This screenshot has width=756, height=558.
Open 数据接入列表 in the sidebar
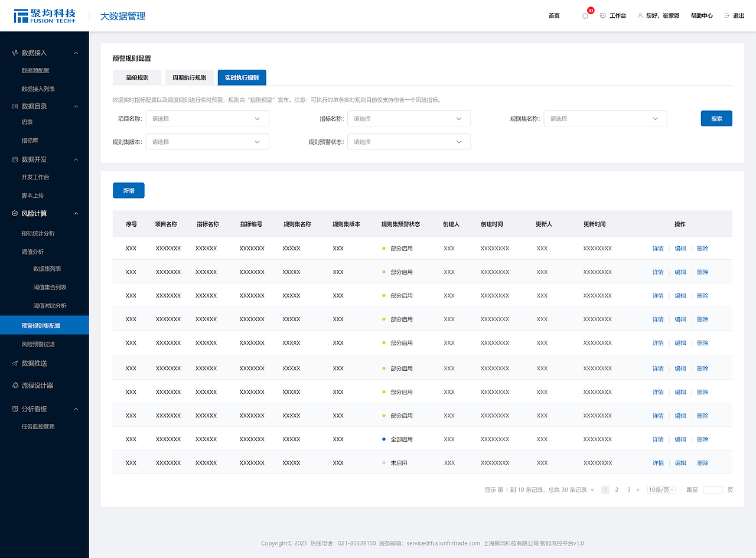pyautogui.click(x=38, y=89)
